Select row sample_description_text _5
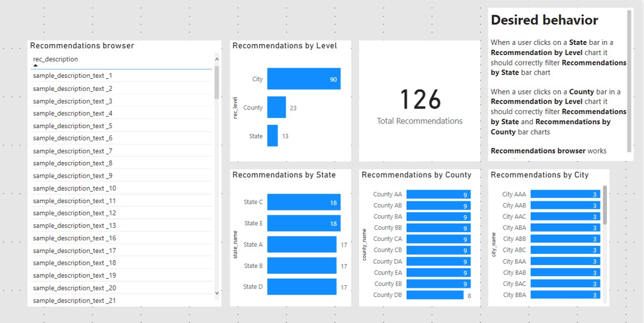 click(x=122, y=126)
